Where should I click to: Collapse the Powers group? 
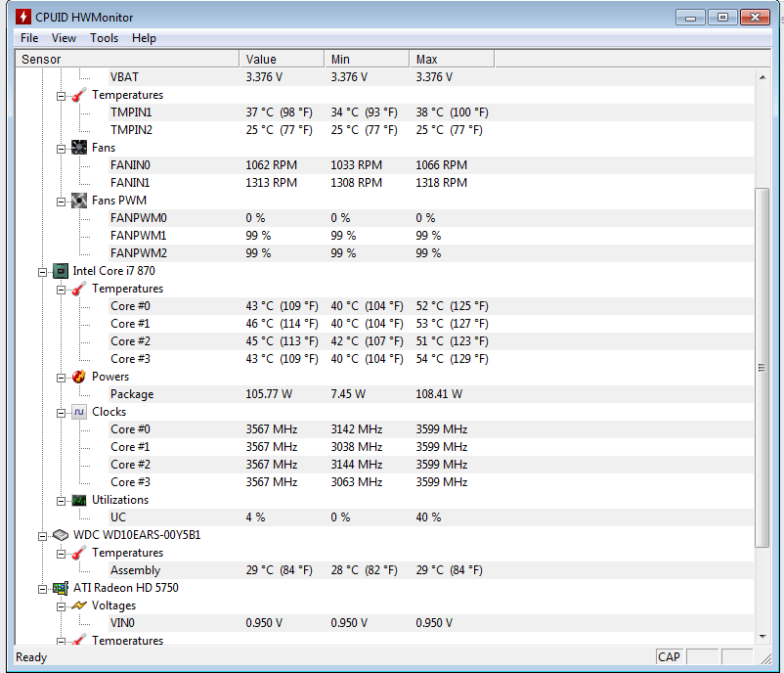[x=61, y=378]
